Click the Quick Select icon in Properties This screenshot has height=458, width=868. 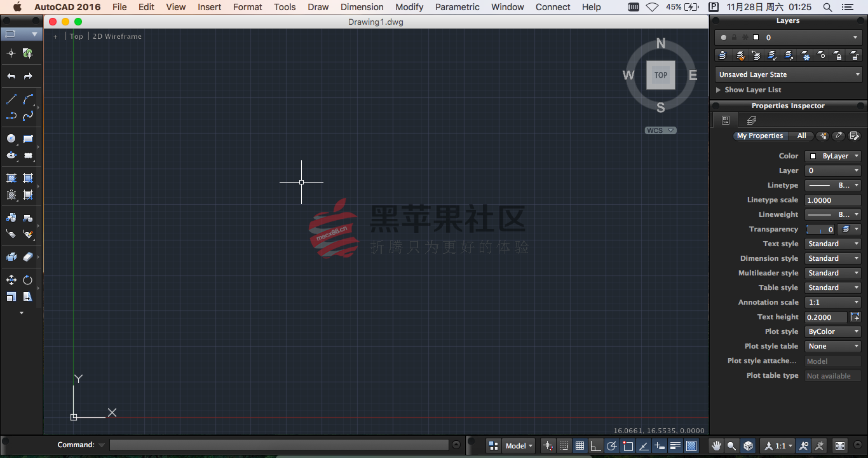click(x=823, y=135)
